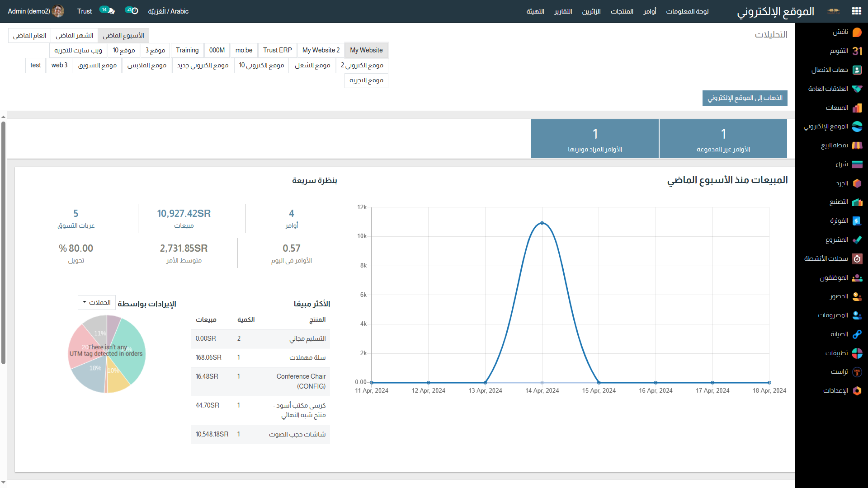Open the Timesheets clock icon in sidebar

click(x=857, y=259)
